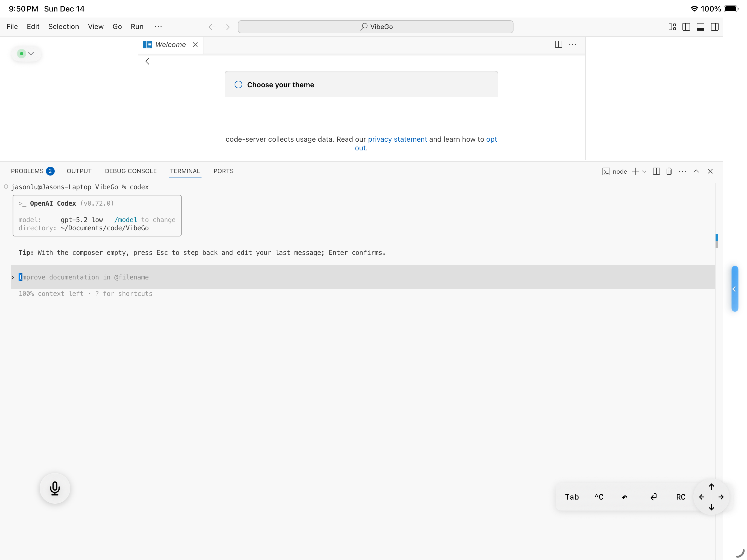Maximize the panel with the chevron up
This screenshot has height=560, width=747.
click(x=696, y=171)
